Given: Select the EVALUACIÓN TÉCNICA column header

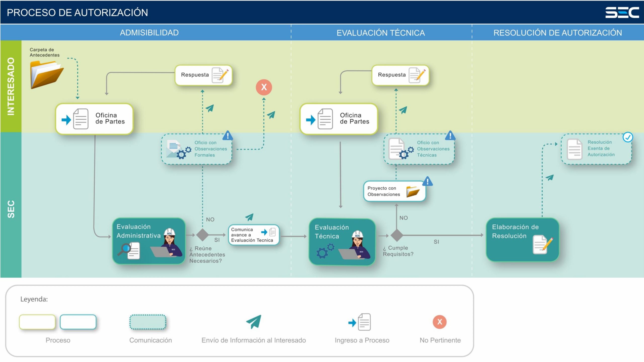Looking at the screenshot, I should click(381, 33).
